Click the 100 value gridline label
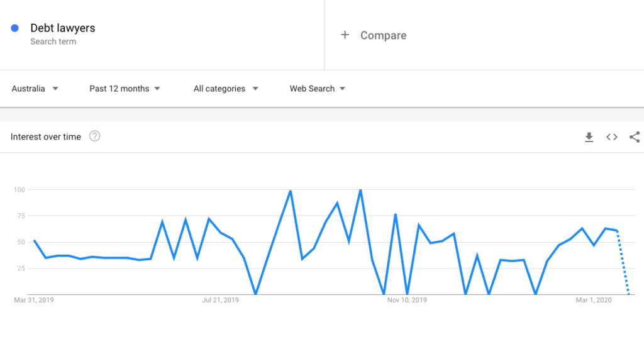 pyautogui.click(x=19, y=190)
